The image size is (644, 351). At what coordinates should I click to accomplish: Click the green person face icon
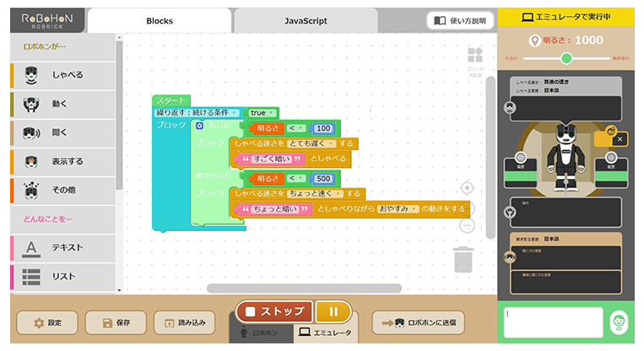(x=619, y=321)
